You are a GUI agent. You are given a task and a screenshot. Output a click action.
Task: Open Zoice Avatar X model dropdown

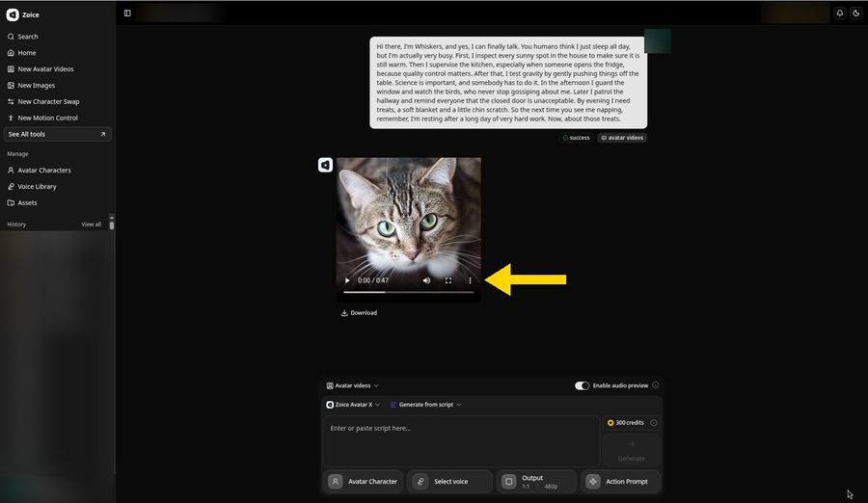[x=353, y=405]
